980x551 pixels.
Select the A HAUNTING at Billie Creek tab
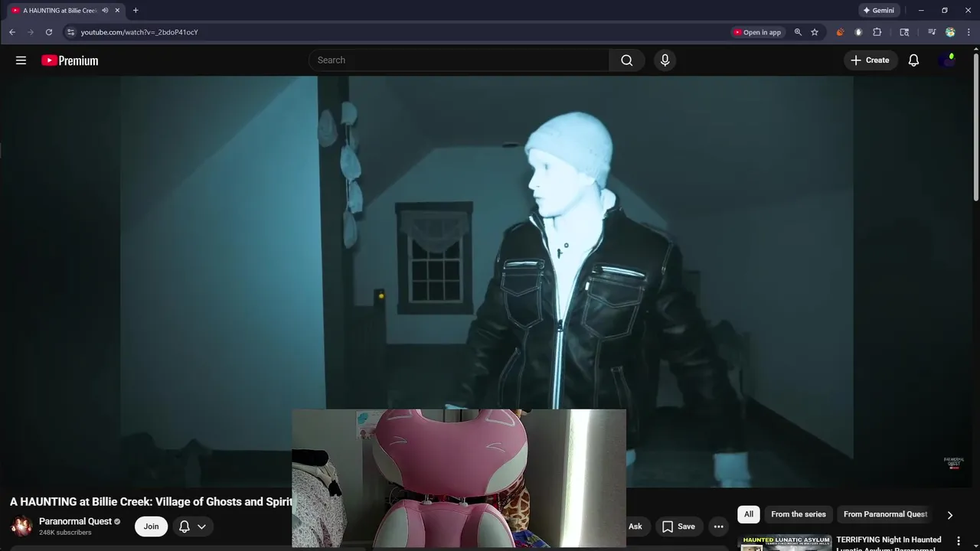59,11
